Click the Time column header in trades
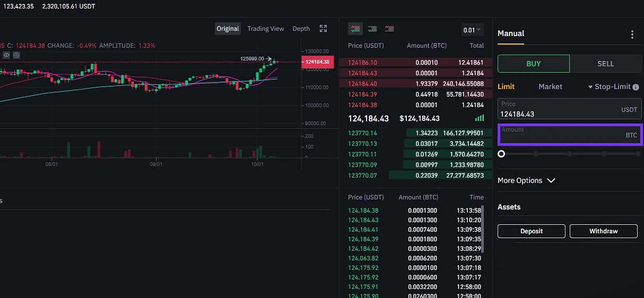The width and height of the screenshot is (644, 298). (476, 197)
